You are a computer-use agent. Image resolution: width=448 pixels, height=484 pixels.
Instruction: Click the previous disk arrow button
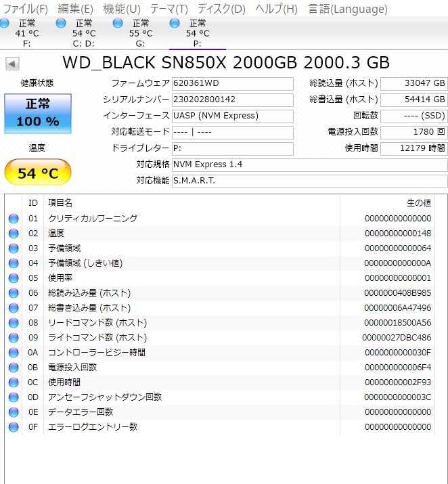pyautogui.click(x=13, y=64)
